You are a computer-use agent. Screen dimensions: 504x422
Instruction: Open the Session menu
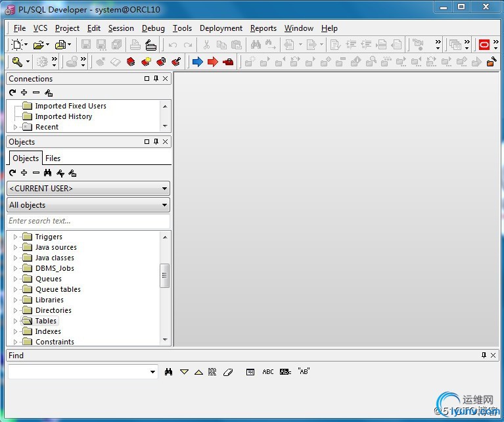click(x=121, y=28)
